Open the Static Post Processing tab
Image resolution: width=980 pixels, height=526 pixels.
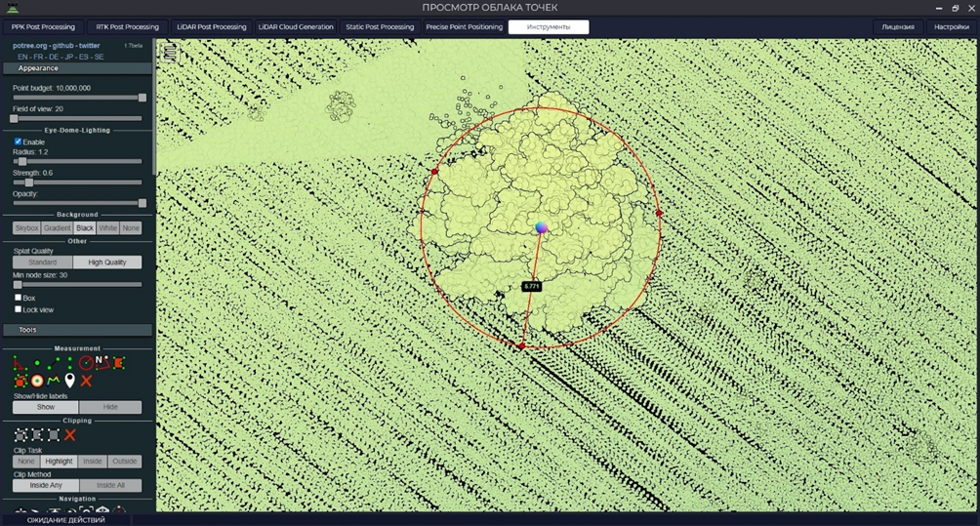(x=380, y=27)
